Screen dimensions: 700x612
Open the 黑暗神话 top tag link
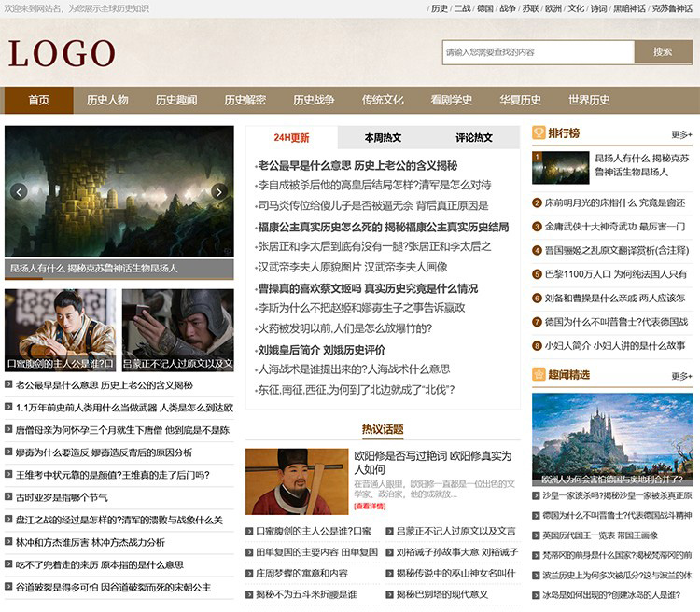point(629,8)
